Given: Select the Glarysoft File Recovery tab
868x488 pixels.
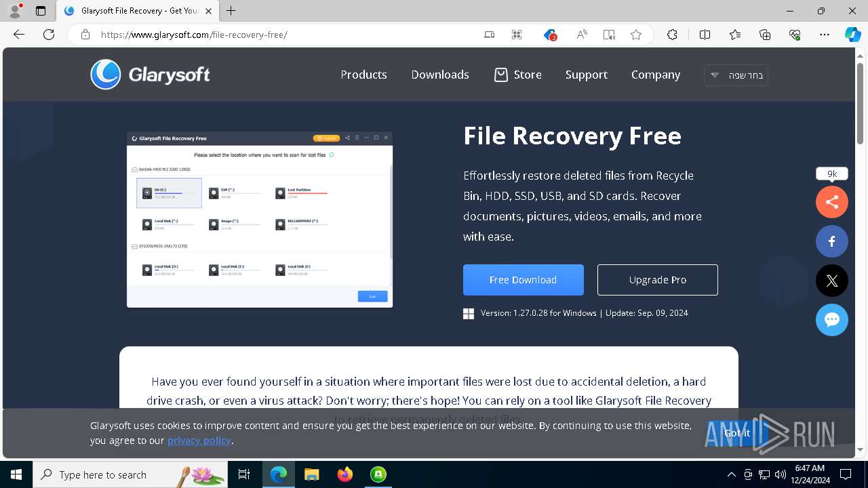Looking at the screenshot, I should click(x=138, y=11).
